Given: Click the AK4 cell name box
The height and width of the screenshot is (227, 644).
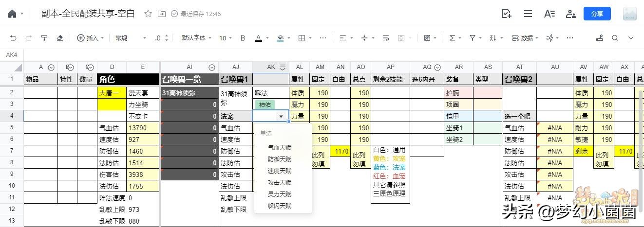Looking at the screenshot, I should [x=12, y=55].
